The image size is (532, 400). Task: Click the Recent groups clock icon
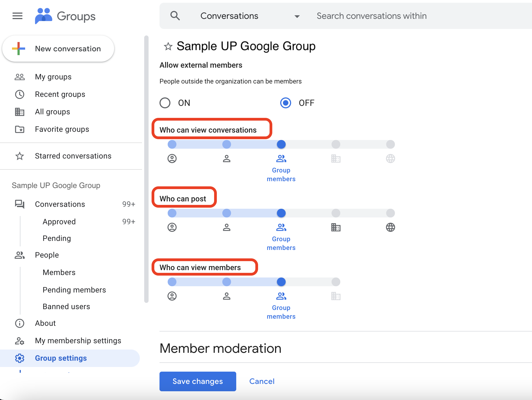(x=20, y=94)
